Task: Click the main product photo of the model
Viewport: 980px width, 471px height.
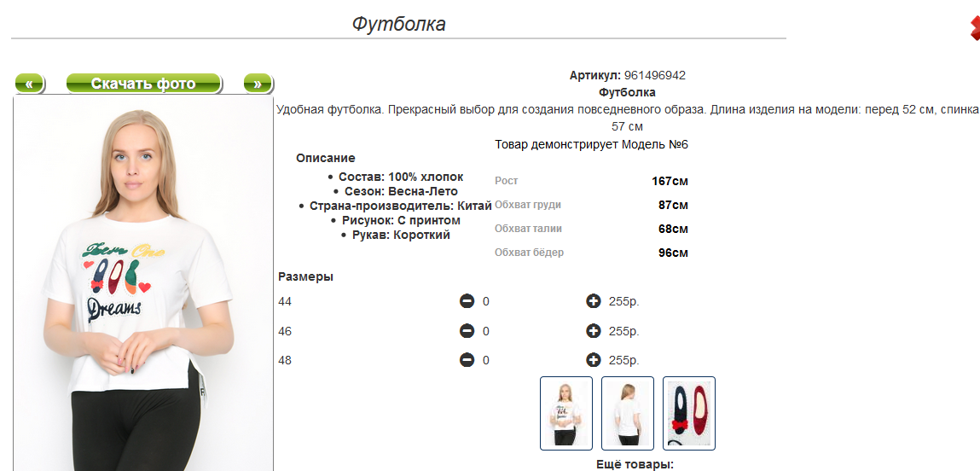Action: pyautogui.click(x=143, y=283)
